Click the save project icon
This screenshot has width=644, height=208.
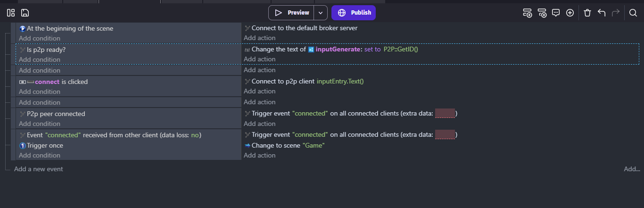tap(25, 13)
